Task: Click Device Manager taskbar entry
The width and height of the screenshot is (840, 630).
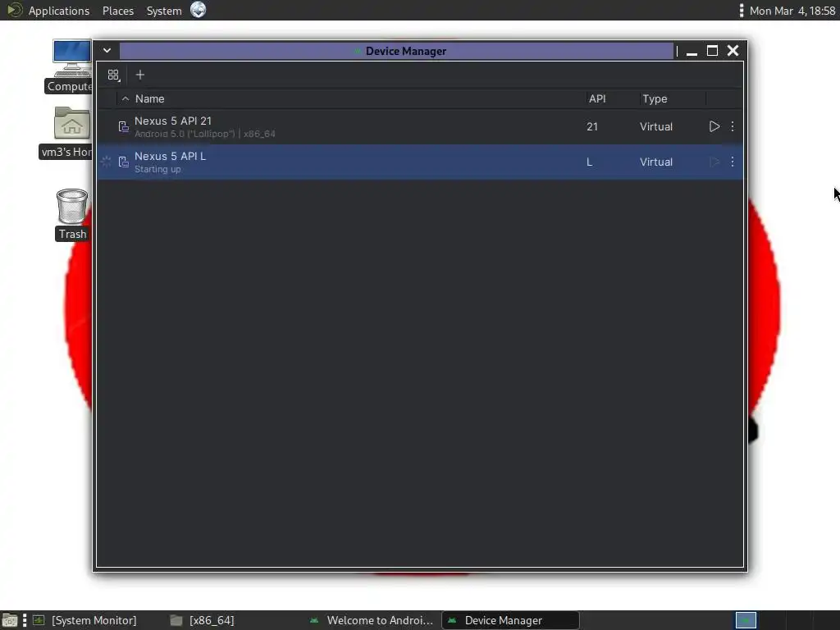Action: (510, 620)
